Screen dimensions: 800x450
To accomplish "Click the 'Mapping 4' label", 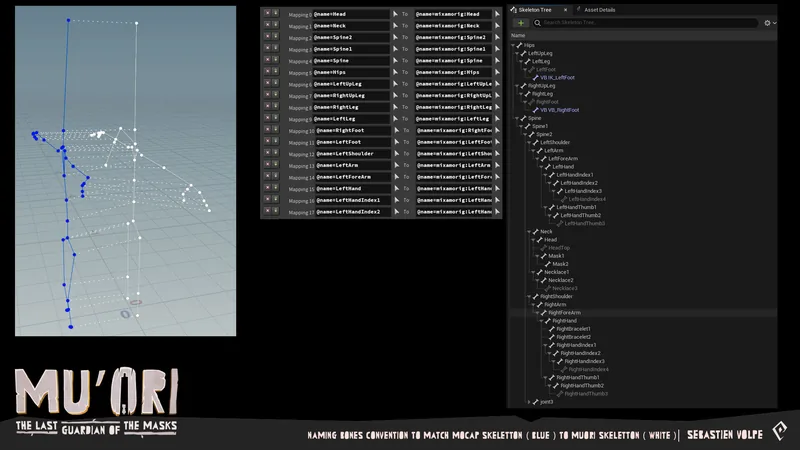I will click(x=300, y=61).
